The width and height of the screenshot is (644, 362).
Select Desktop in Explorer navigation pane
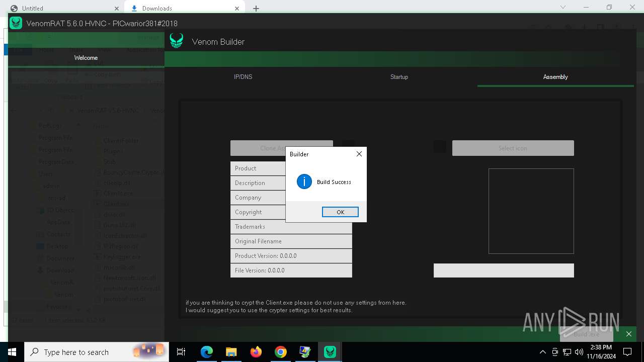click(x=57, y=246)
